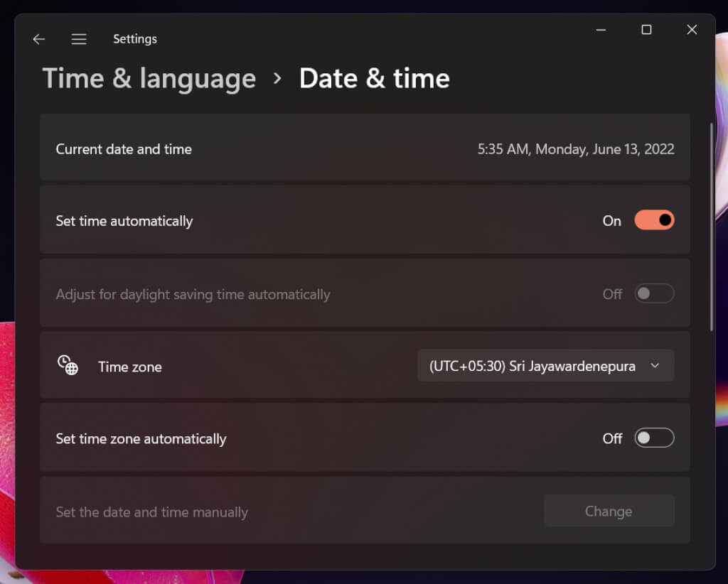This screenshot has height=584, width=728.
Task: Click the Time zone clock-globe icon
Action: (x=68, y=365)
